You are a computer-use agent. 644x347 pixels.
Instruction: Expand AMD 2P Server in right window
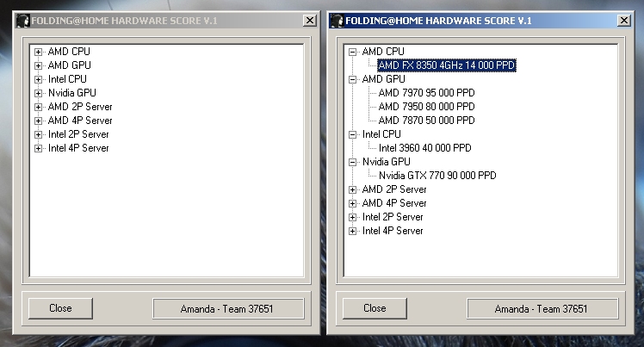click(352, 189)
